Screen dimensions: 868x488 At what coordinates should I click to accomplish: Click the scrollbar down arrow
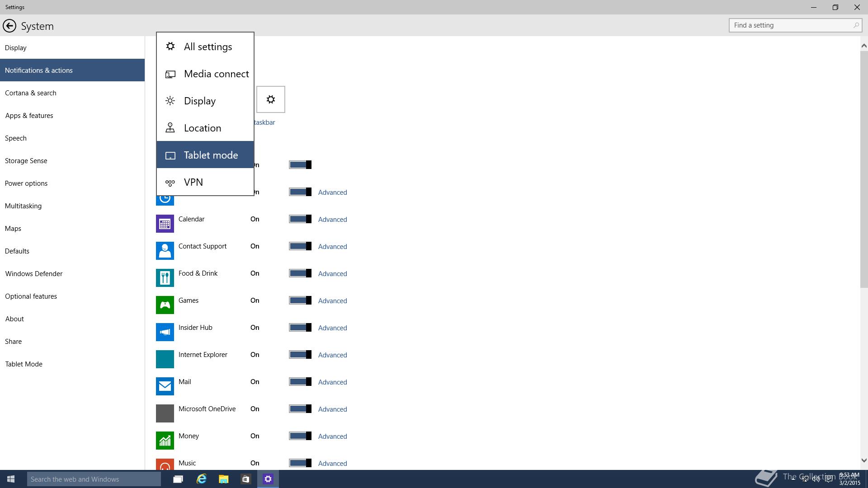(864, 460)
